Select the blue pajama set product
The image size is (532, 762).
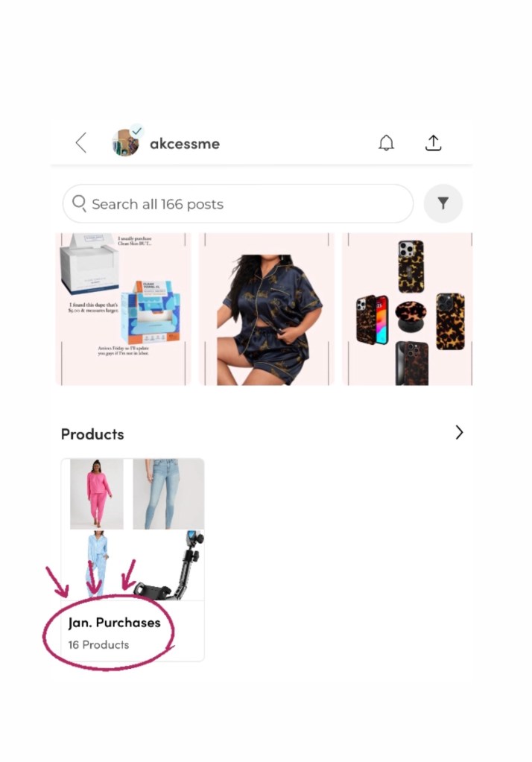(96, 565)
